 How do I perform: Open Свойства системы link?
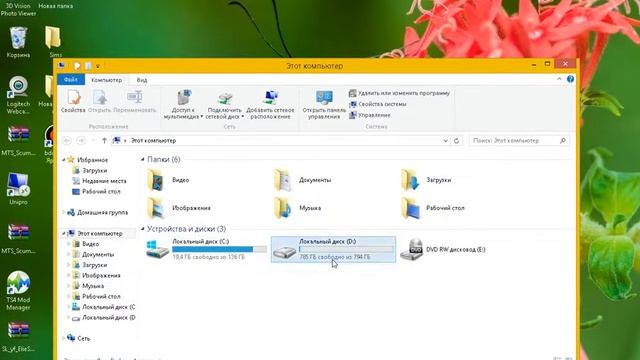[x=378, y=104]
